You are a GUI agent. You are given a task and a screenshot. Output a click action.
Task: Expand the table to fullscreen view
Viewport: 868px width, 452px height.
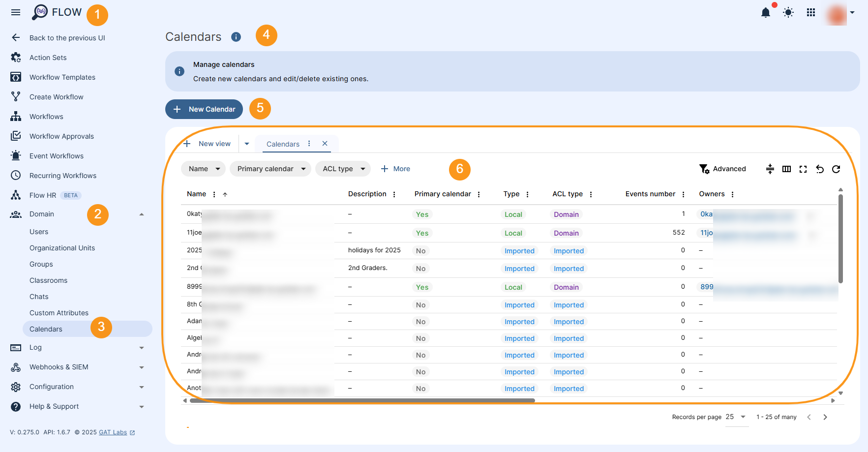tap(803, 169)
